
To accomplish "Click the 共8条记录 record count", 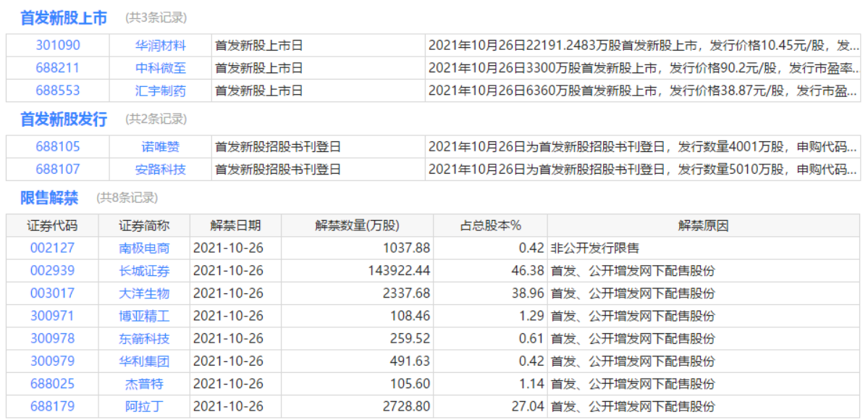I will click(127, 198).
